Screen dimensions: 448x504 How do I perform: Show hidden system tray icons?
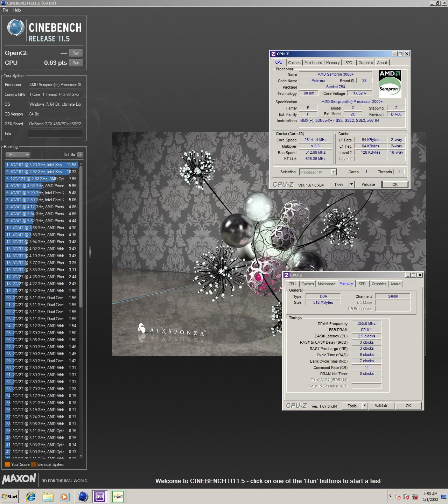point(390,496)
